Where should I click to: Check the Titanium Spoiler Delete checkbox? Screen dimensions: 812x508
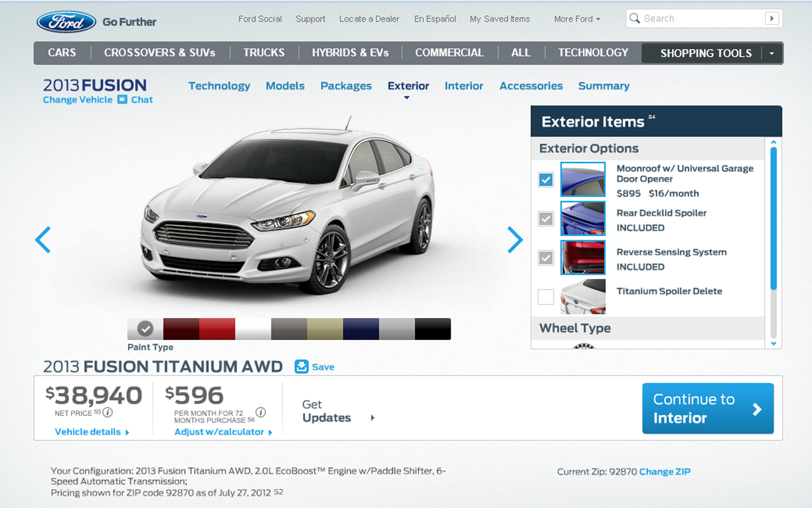(x=546, y=297)
